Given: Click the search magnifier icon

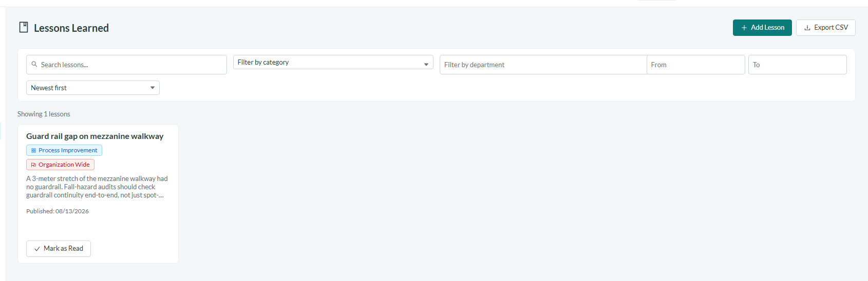Looking at the screenshot, I should coord(34,65).
